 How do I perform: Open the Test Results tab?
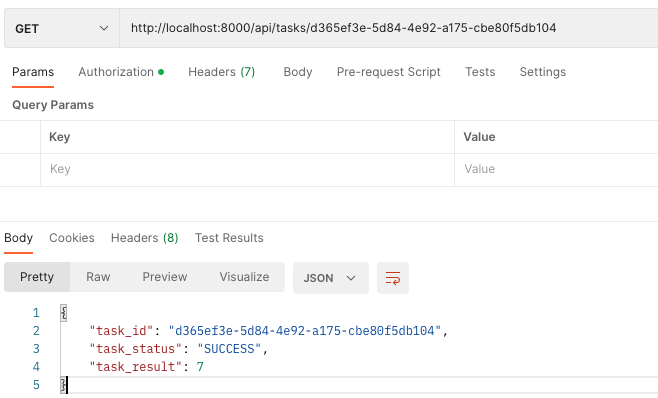(229, 238)
